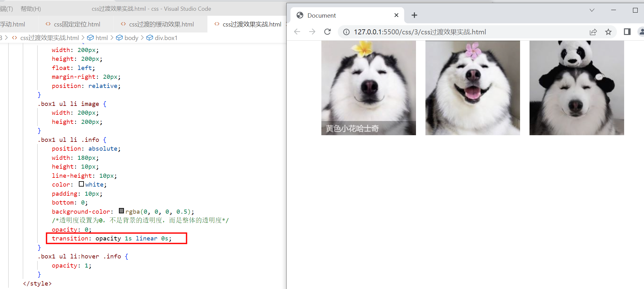This screenshot has width=644, height=289.
Task: Open the rgba background-color swatch picker
Action: pyautogui.click(x=121, y=211)
